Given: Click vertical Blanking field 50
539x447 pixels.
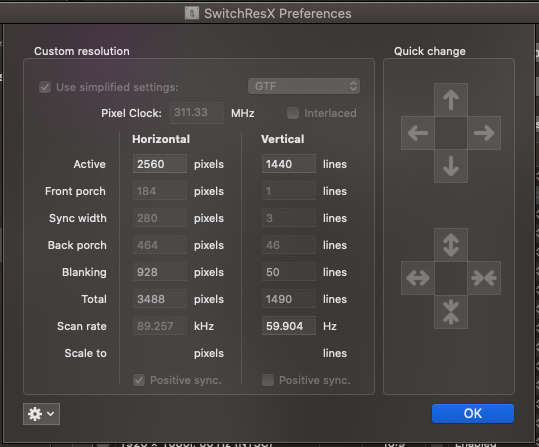Looking at the screenshot, I should tap(289, 272).
